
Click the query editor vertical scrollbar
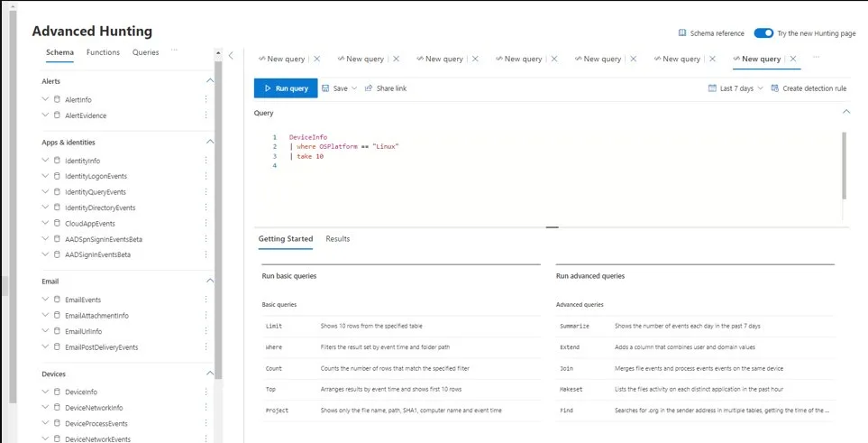[844, 165]
